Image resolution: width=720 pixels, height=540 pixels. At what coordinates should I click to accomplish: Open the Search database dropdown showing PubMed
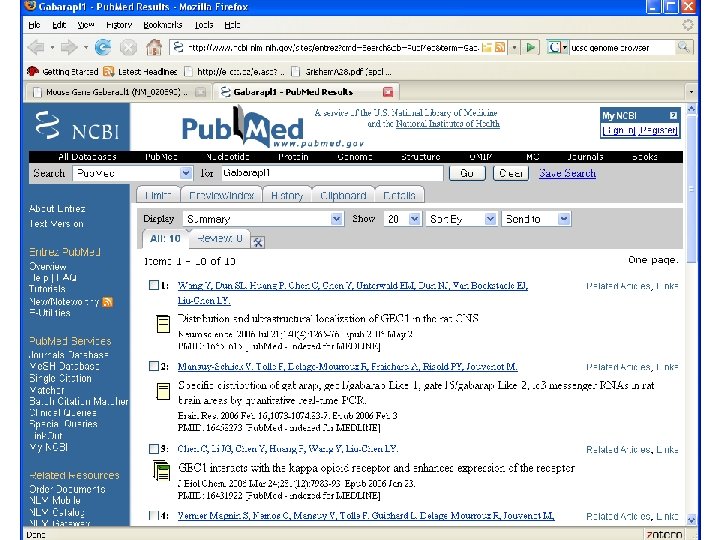(x=132, y=173)
